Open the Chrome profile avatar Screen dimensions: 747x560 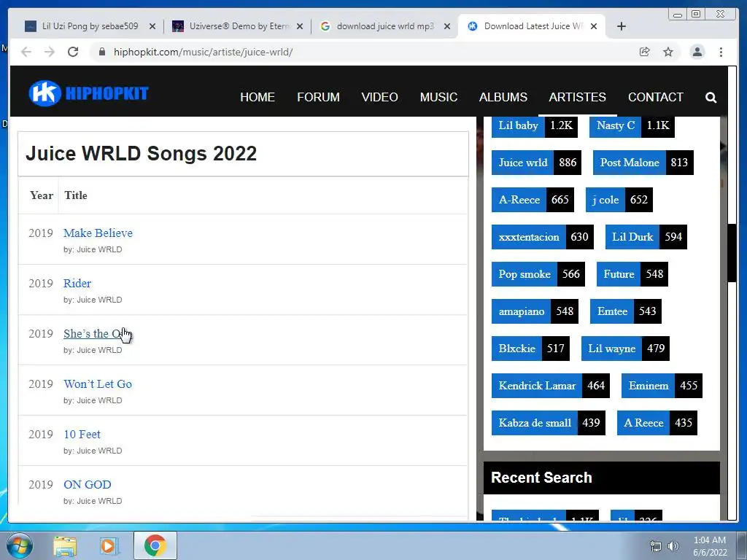[697, 52]
